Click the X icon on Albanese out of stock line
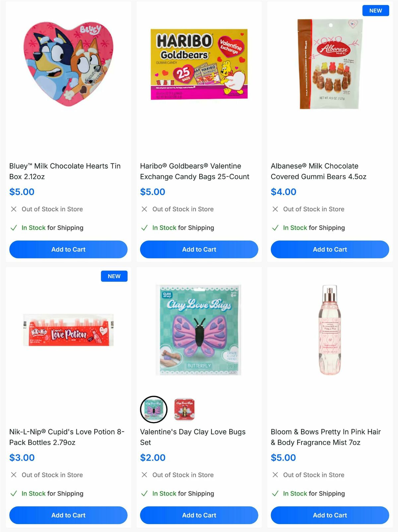 pos(275,209)
